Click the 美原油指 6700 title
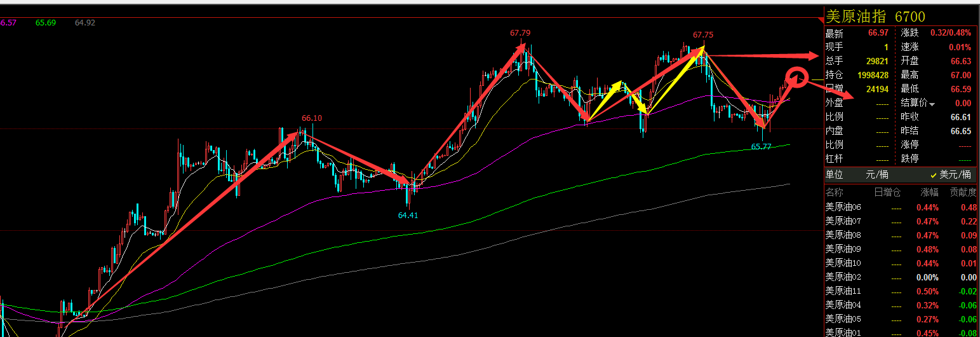Screen dimensions: 980x337 [875, 17]
